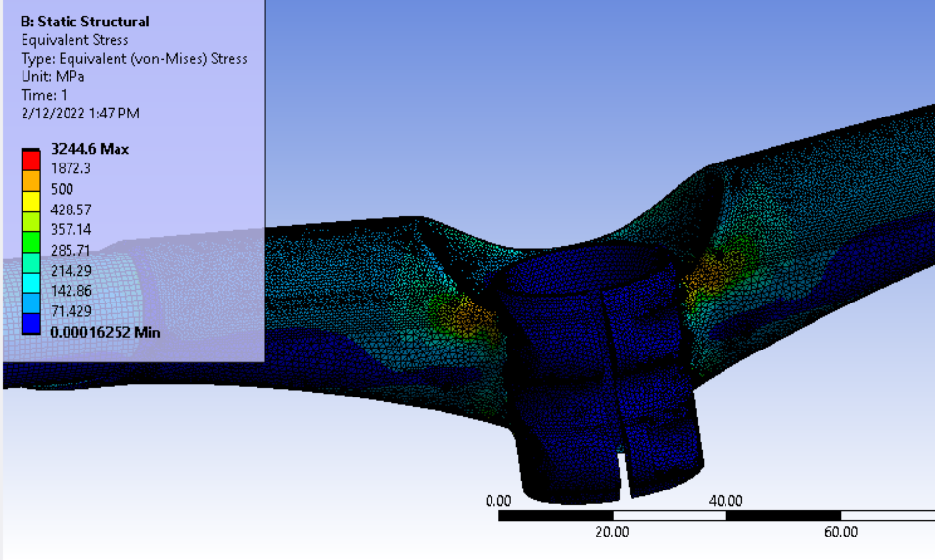Select the orange legend color band
Image resolution: width=935 pixels, height=560 pixels.
point(32,179)
